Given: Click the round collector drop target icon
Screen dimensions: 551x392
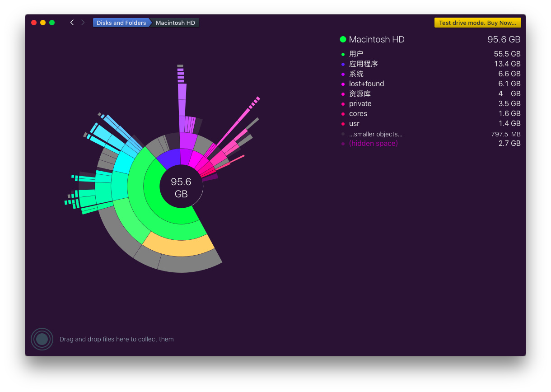Looking at the screenshot, I should [x=42, y=339].
